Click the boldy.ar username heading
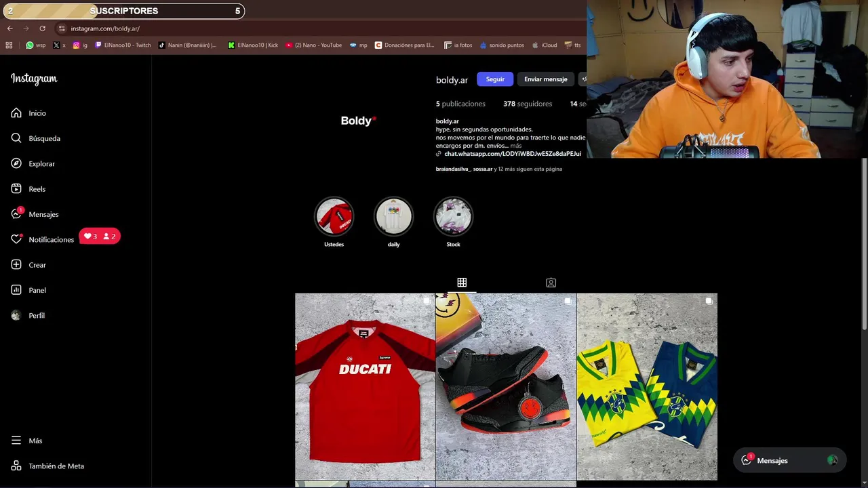Screen dimensions: 868x488 click(x=452, y=80)
